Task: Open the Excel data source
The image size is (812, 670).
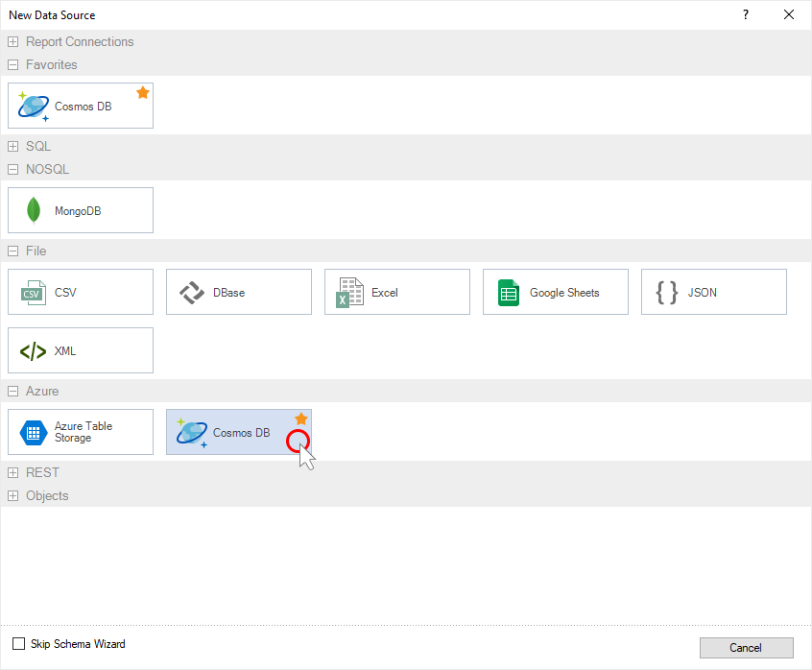Action: 396,292
